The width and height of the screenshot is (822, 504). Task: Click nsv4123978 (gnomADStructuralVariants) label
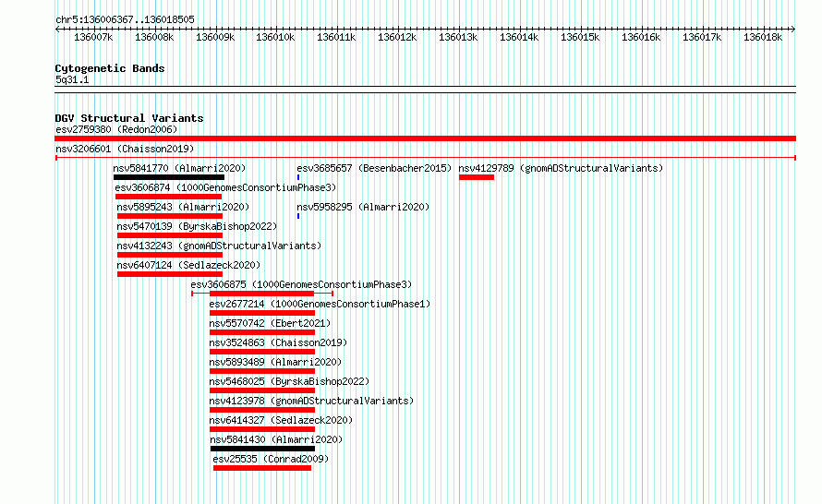tap(311, 401)
